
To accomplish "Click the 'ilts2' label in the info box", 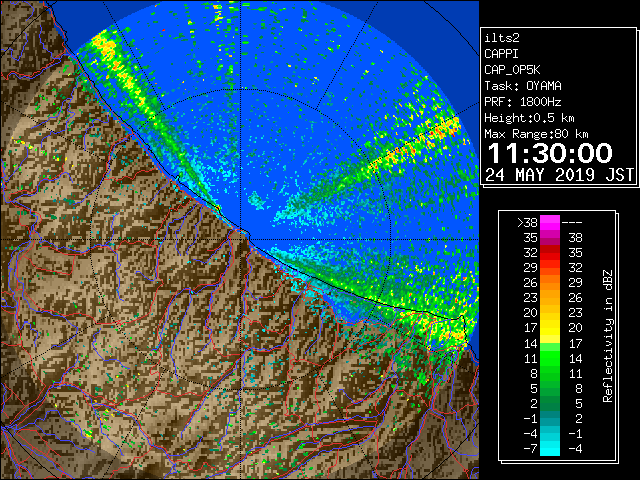I will coord(502,38).
